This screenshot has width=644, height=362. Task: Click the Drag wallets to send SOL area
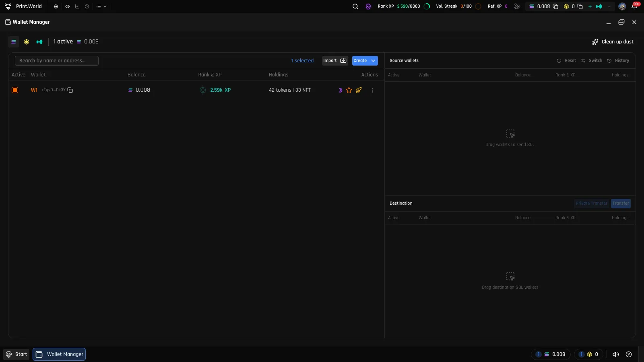point(510,138)
